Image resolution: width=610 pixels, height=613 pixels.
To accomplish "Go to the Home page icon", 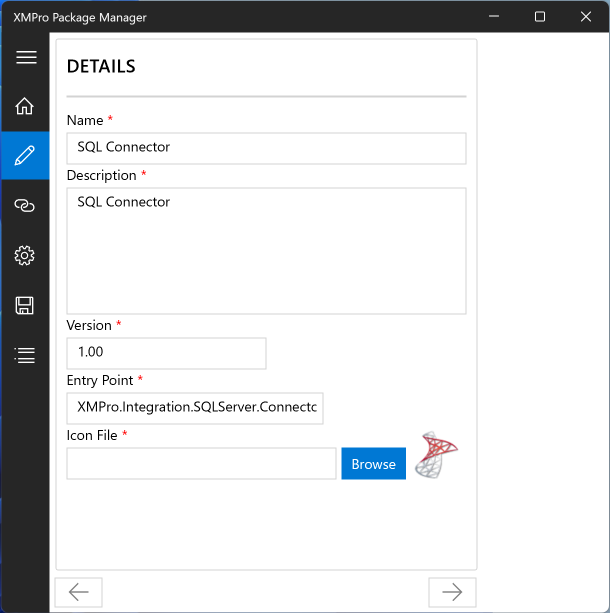I will coord(25,106).
